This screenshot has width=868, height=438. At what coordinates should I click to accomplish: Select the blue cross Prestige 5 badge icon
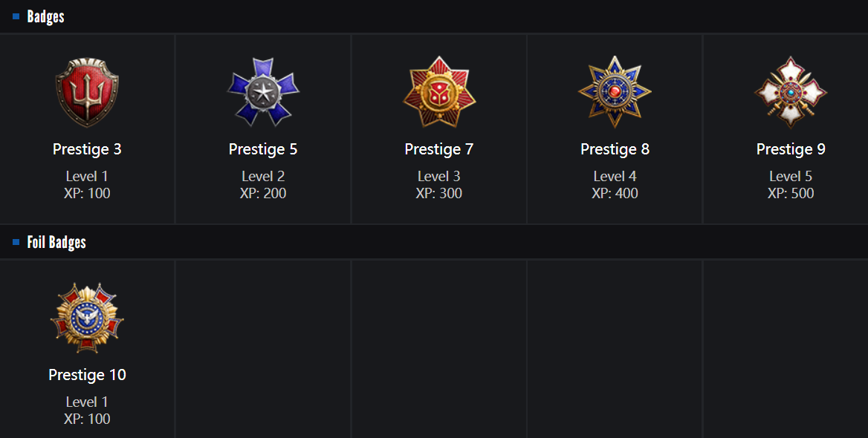click(x=263, y=92)
